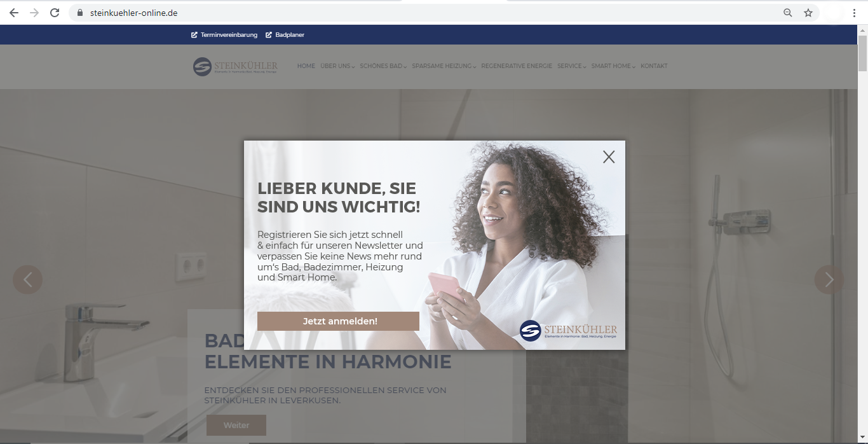Click the 'Registrieren Sie sich jetzt schnell' text
Screen dimensions: 868x444
coord(330,235)
